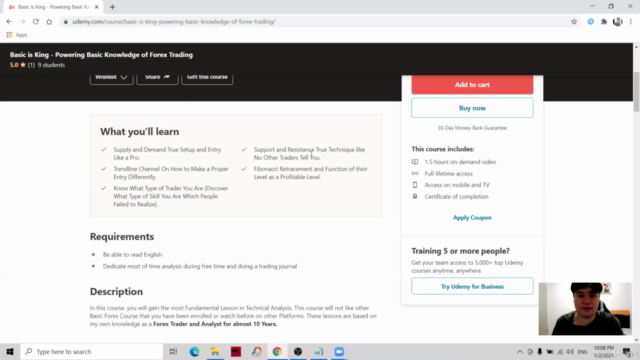
Task: Open the Apps bookmarks shortcut
Action: coord(17,35)
